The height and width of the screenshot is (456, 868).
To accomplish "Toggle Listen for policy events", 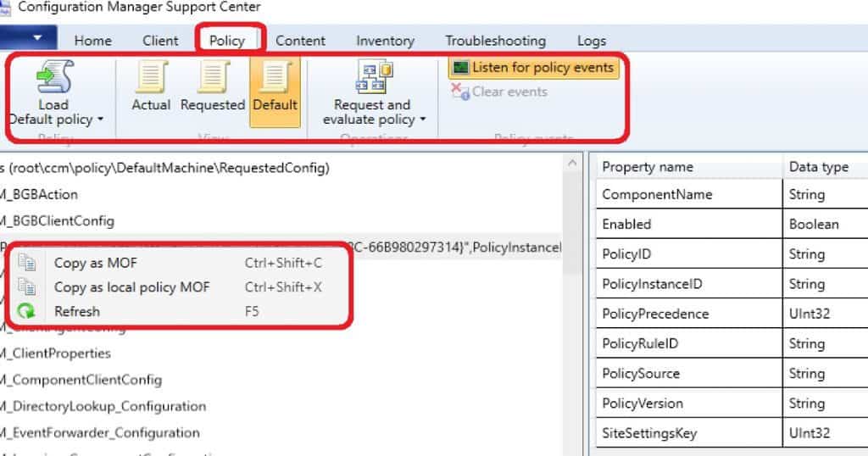I will pos(534,68).
